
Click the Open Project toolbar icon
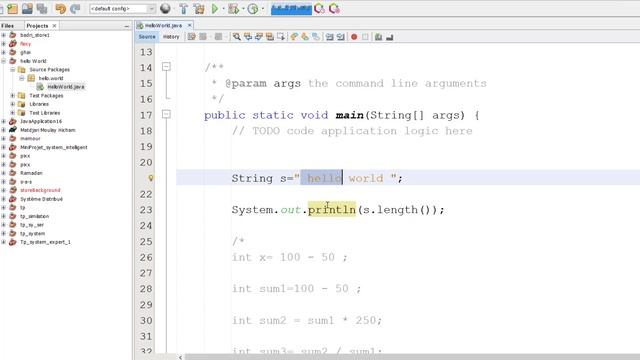(x=27, y=8)
